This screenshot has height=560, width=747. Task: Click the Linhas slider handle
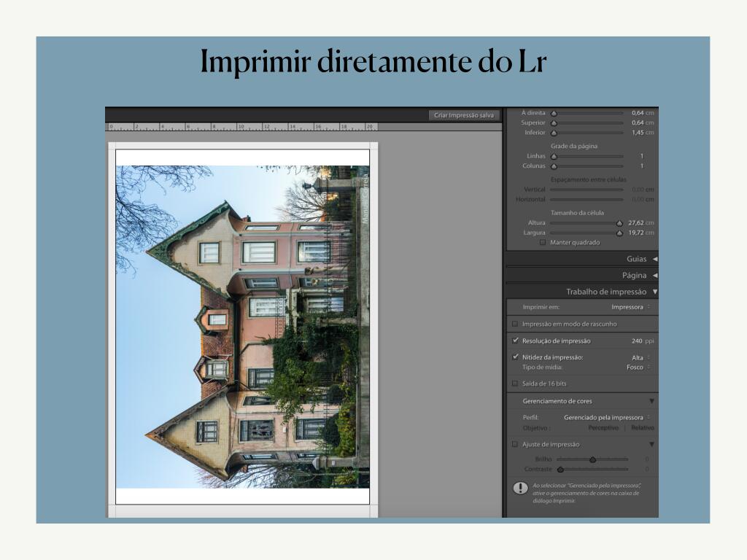point(554,156)
